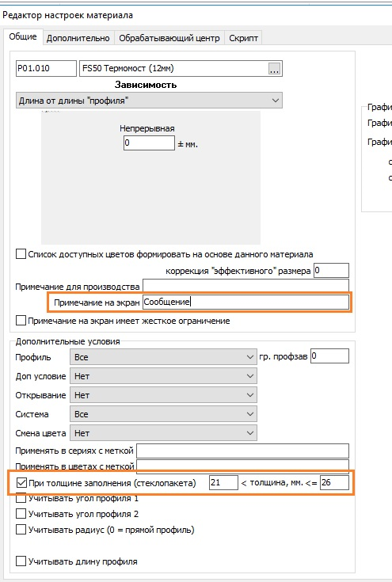Toggle жесткое ограничение checkbox
This screenshot has height=582, width=392.
[21, 321]
